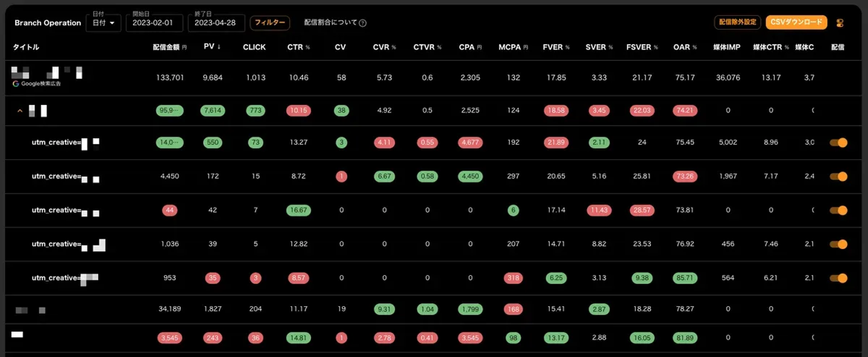Click the SVER % column header
This screenshot has width=868, height=357.
tap(599, 47)
